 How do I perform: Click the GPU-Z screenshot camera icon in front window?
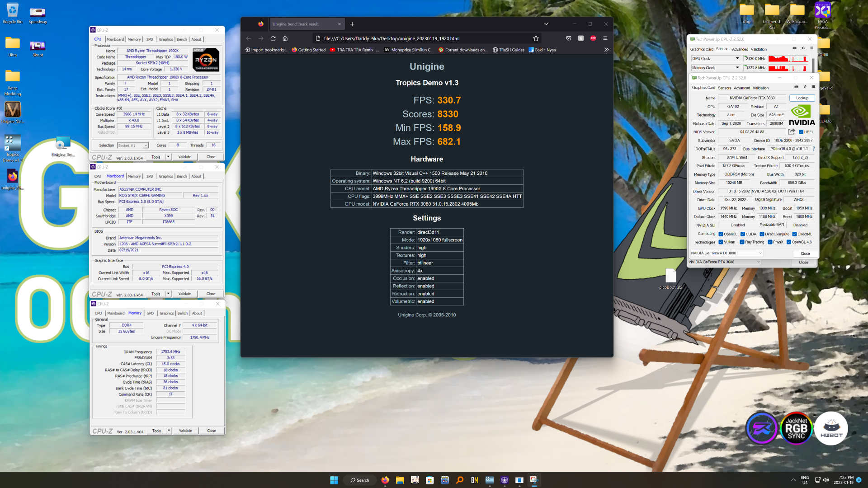(796, 87)
